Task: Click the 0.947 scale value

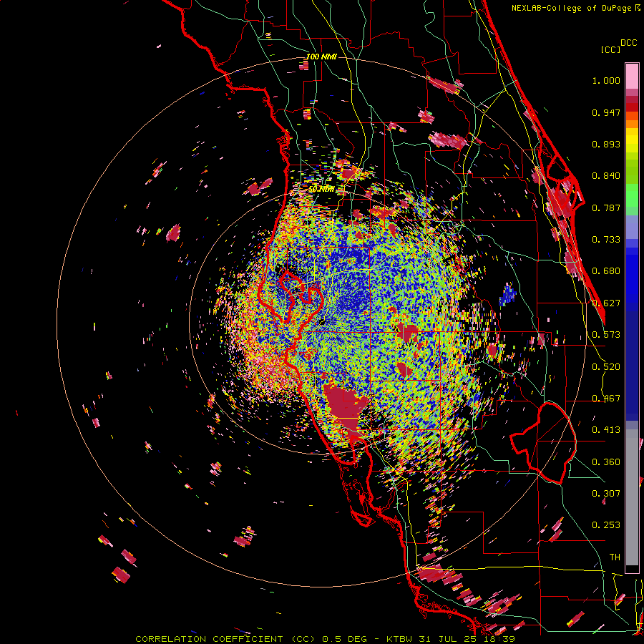Action: (606, 112)
